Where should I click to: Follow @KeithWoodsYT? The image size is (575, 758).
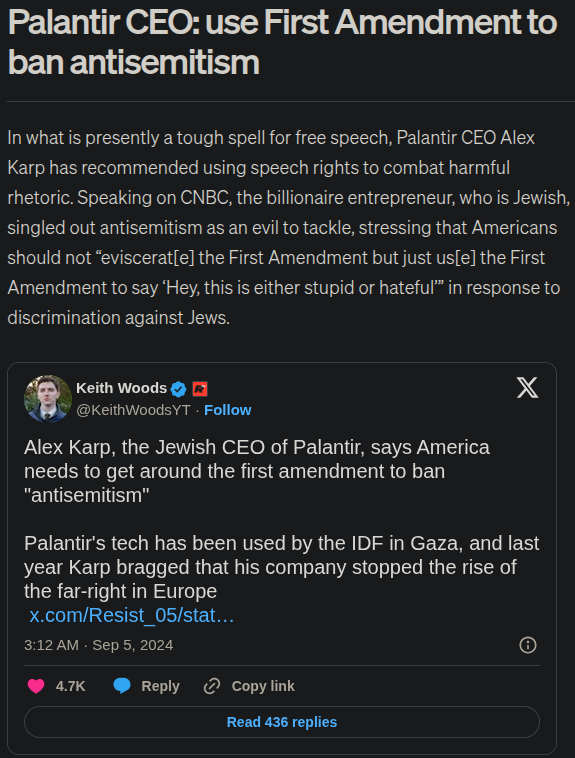pos(227,410)
